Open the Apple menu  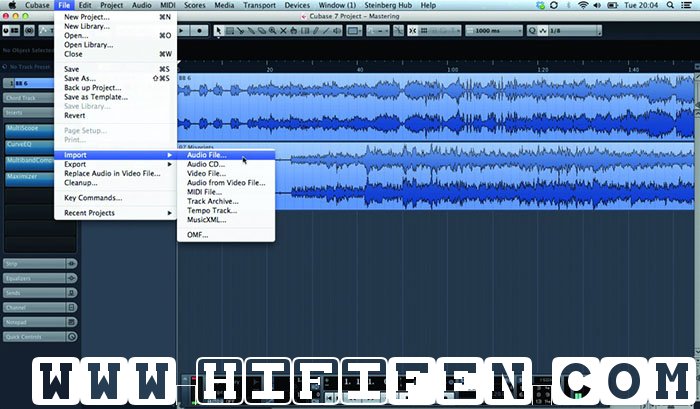point(12,5)
